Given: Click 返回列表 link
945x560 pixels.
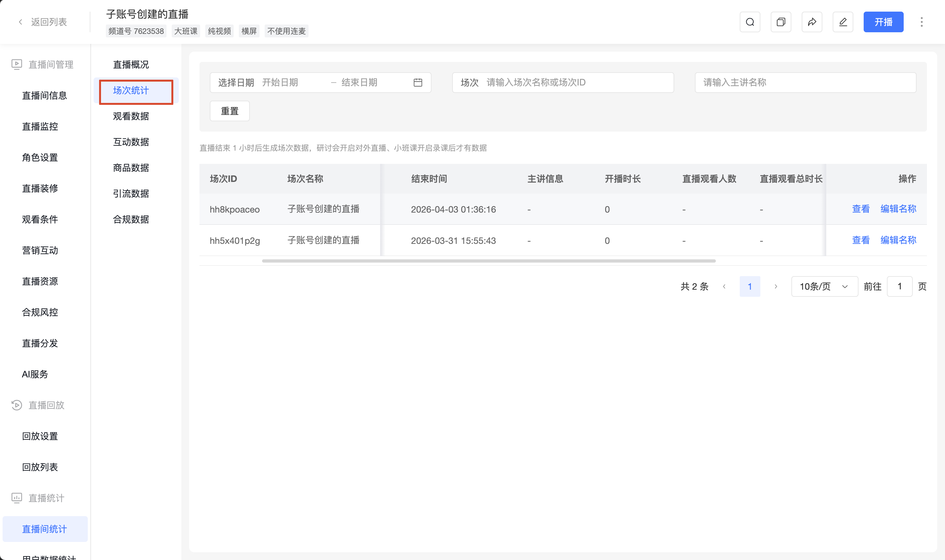Looking at the screenshot, I should click(49, 22).
